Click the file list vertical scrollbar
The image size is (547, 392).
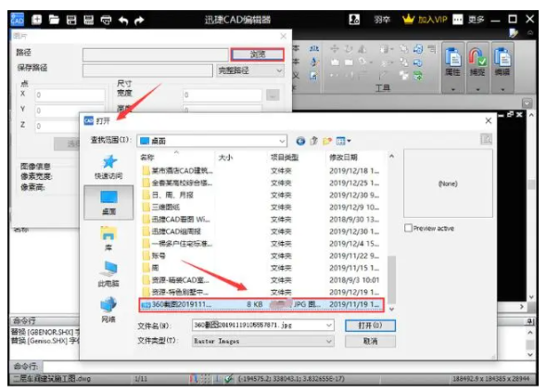[391, 279]
